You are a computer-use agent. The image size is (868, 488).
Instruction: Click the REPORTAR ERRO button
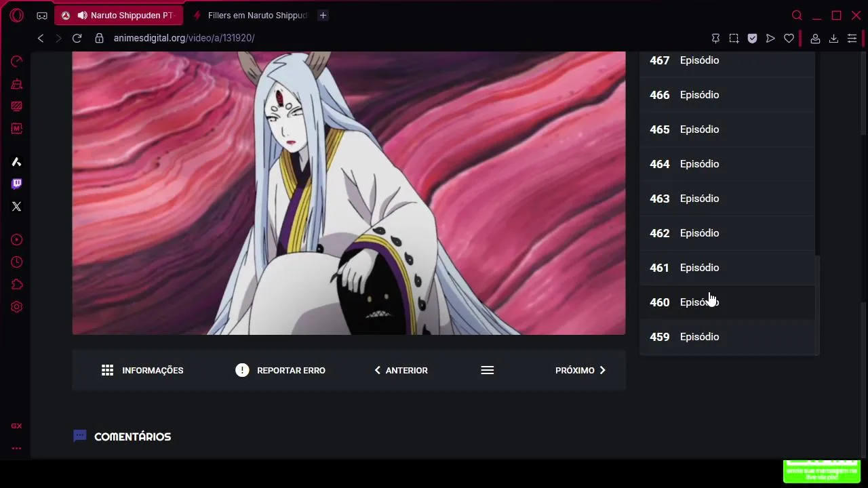coord(280,370)
